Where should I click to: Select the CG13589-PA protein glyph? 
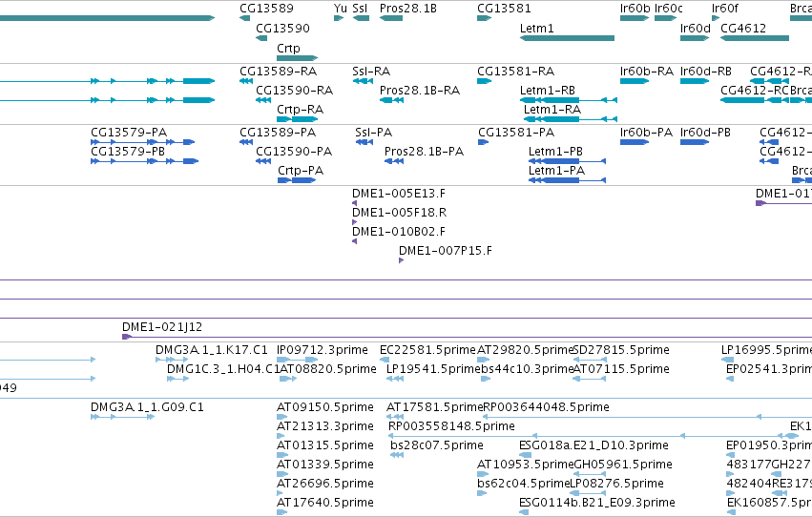pos(246,142)
